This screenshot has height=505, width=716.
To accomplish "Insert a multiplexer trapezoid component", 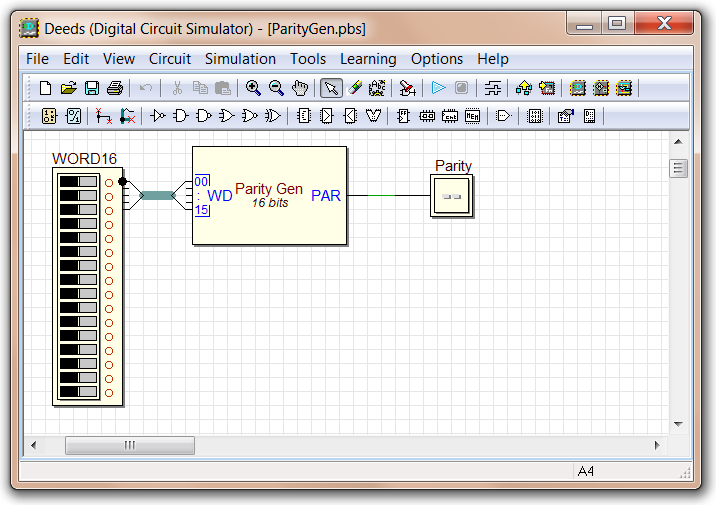I will tap(327, 116).
